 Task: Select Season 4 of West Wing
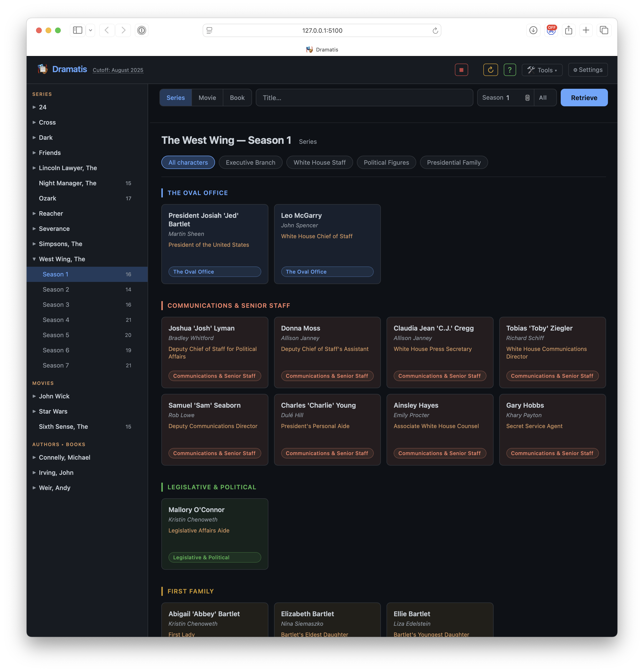pos(87,320)
